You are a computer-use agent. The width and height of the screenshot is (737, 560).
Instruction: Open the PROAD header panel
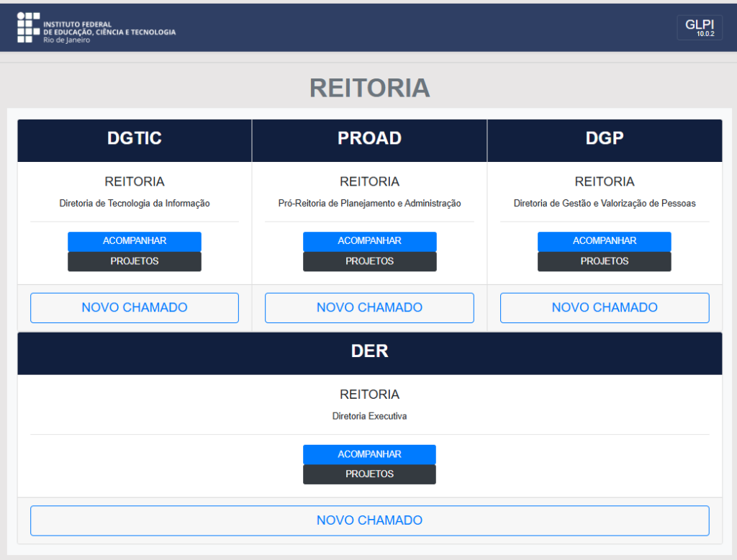(x=369, y=139)
